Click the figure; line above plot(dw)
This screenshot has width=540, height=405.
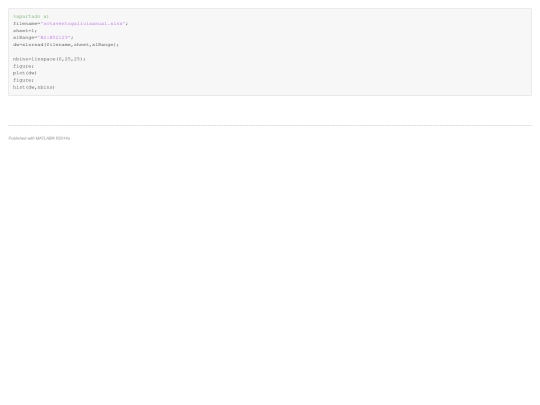[x=23, y=66]
